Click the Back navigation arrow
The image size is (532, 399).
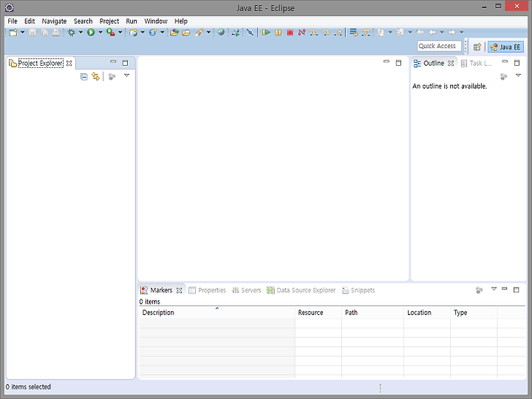pos(432,33)
